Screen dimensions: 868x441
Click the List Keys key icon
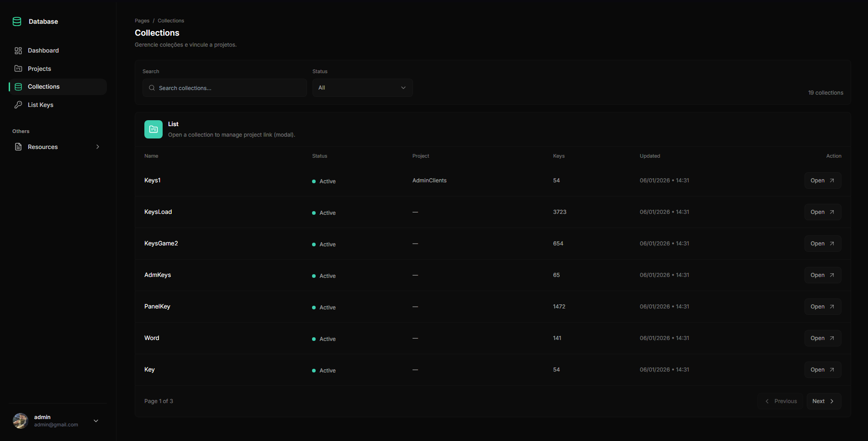tap(18, 105)
